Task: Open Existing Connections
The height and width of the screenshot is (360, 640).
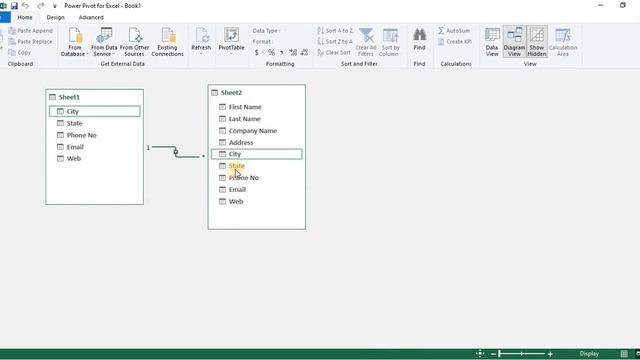Action: click(x=167, y=42)
